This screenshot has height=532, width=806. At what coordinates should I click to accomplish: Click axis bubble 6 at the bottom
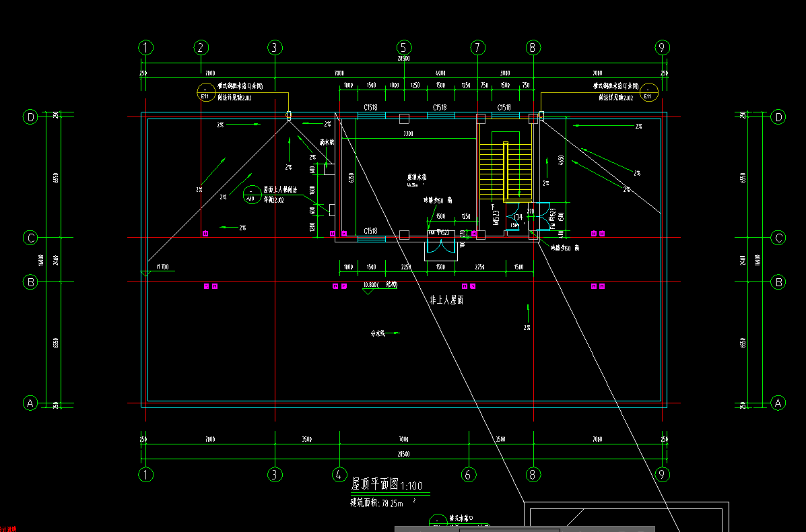[469, 475]
